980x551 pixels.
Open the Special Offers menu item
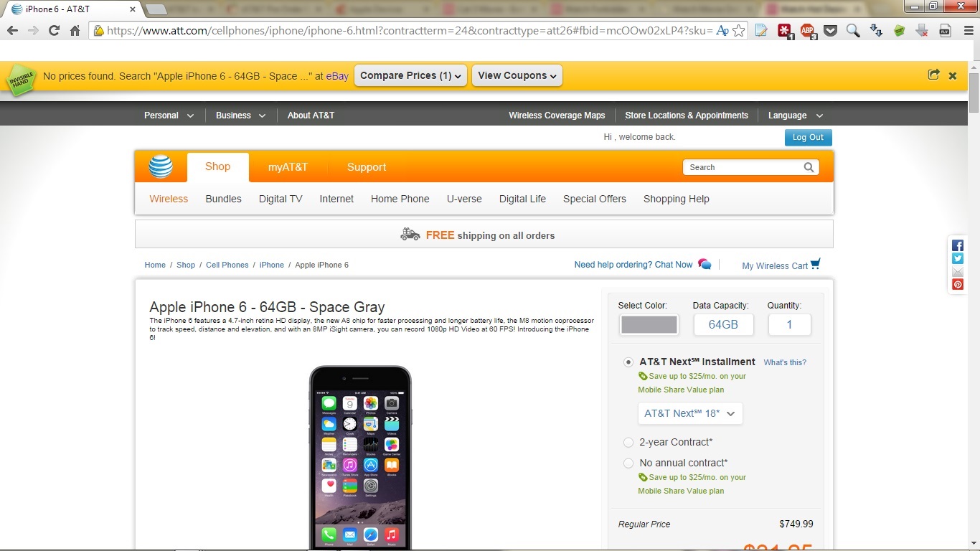point(595,199)
